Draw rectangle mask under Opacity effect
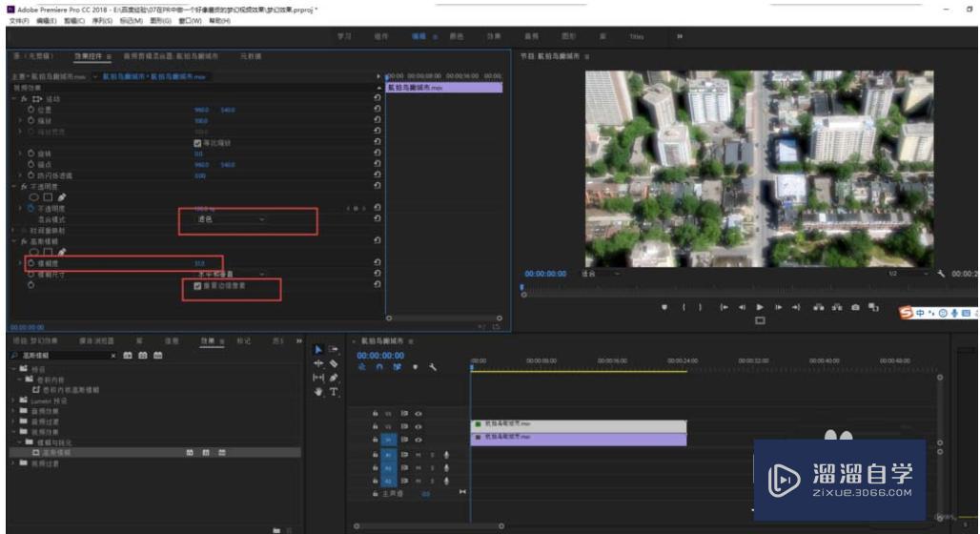The height and width of the screenshot is (534, 980). [48, 197]
